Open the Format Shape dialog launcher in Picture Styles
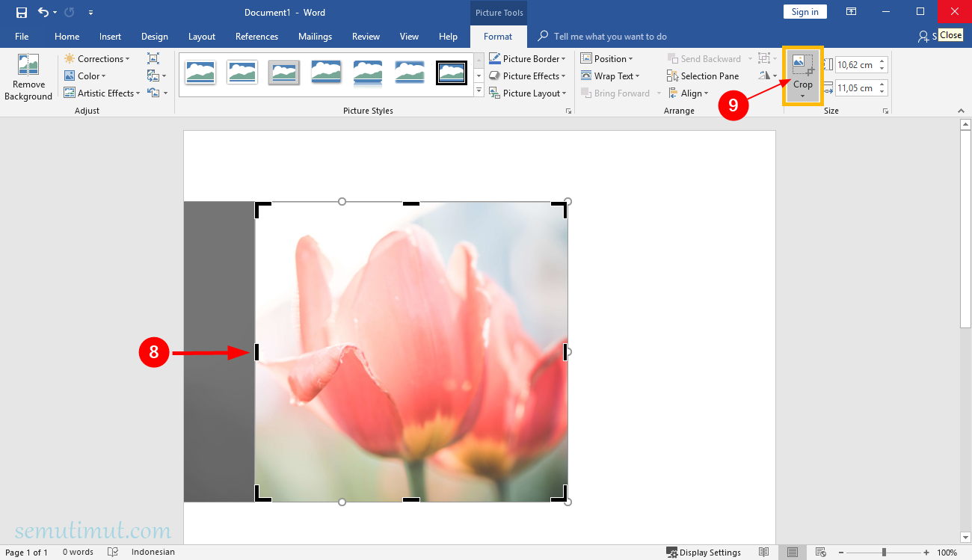This screenshot has height=560, width=972. tap(568, 111)
